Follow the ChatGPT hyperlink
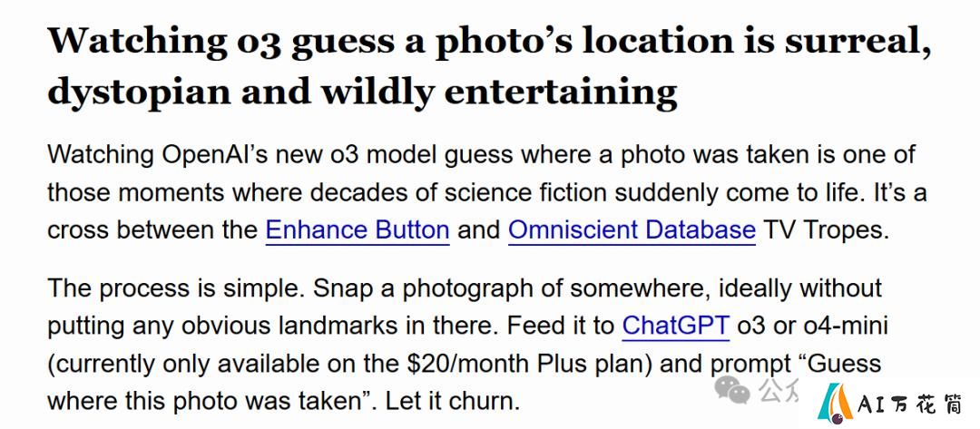Image resolution: width=980 pixels, height=429 pixels. (676, 326)
